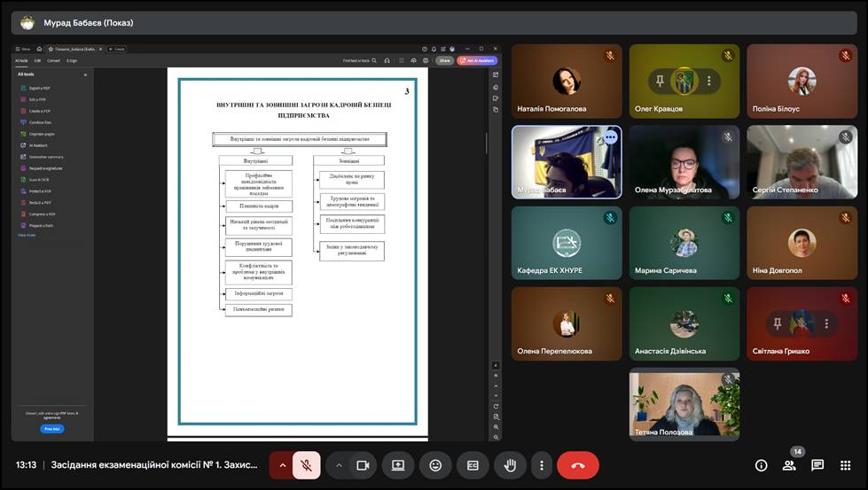Show the participants list
Viewport: 868px width, 490px height.
tap(789, 465)
